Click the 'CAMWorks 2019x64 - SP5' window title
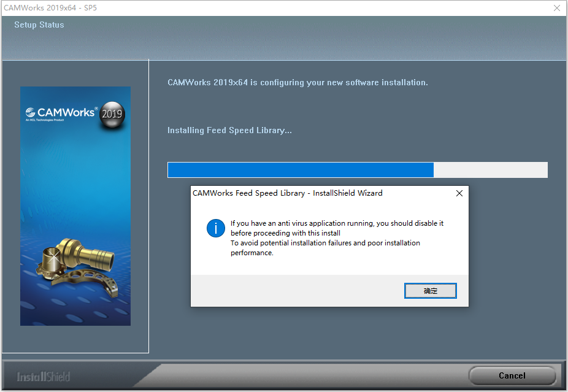This screenshot has width=568, height=392. [50, 8]
